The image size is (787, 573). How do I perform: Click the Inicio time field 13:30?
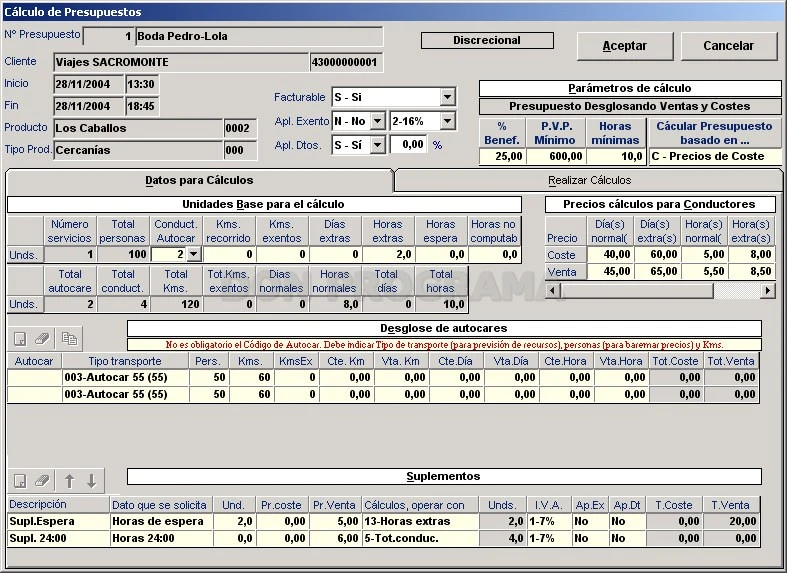coord(142,84)
